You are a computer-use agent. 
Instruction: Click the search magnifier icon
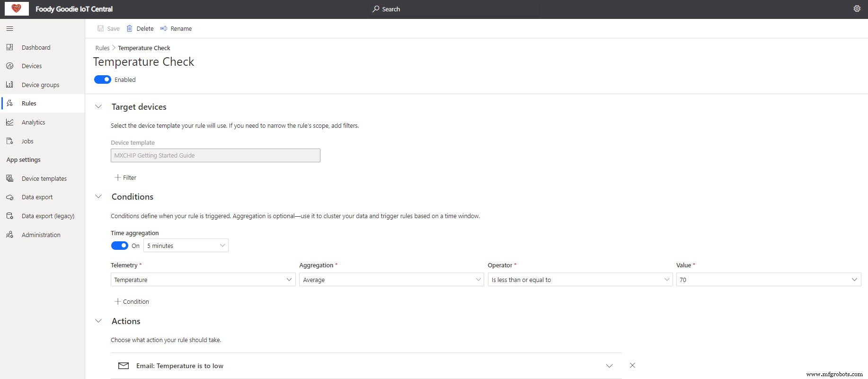click(x=376, y=9)
